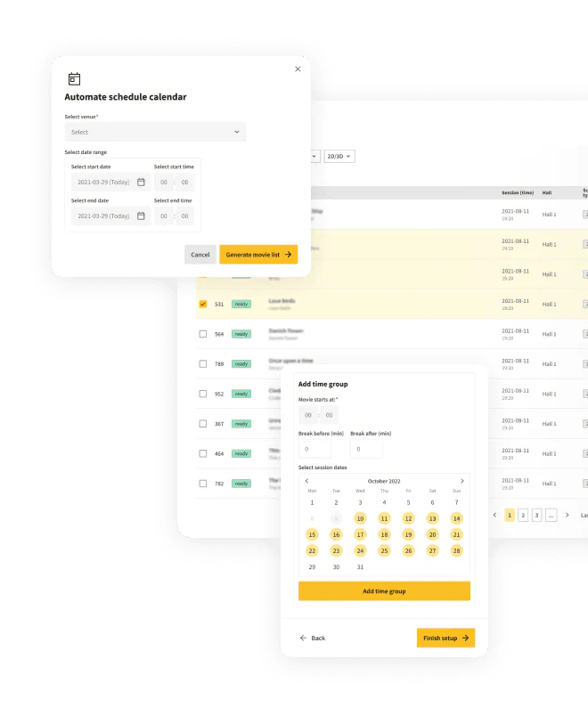588x708 pixels.
Task: Click calendar icon above dialog title
Action: tap(74, 79)
